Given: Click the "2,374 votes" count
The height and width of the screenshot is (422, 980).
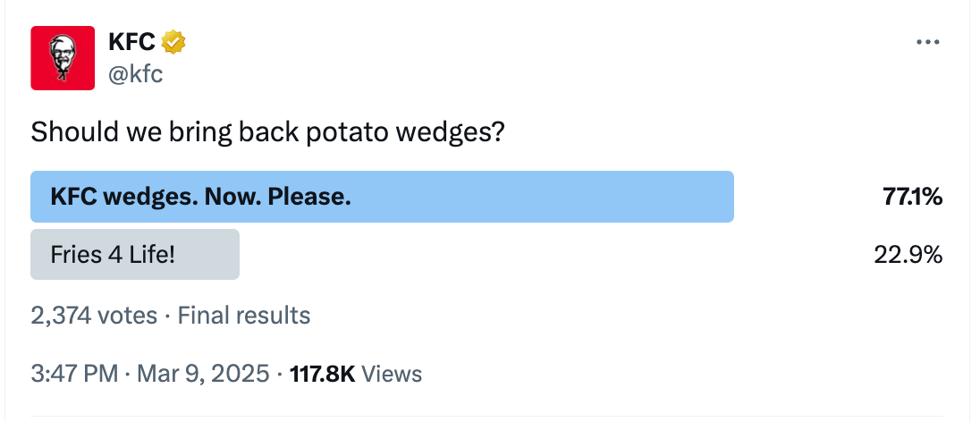Looking at the screenshot, I should (94, 315).
